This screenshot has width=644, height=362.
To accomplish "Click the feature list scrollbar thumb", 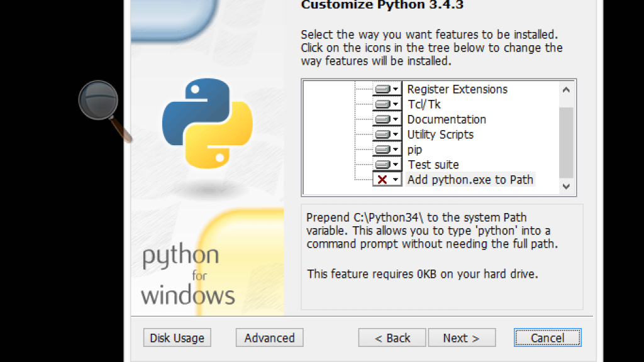I will coord(566,143).
